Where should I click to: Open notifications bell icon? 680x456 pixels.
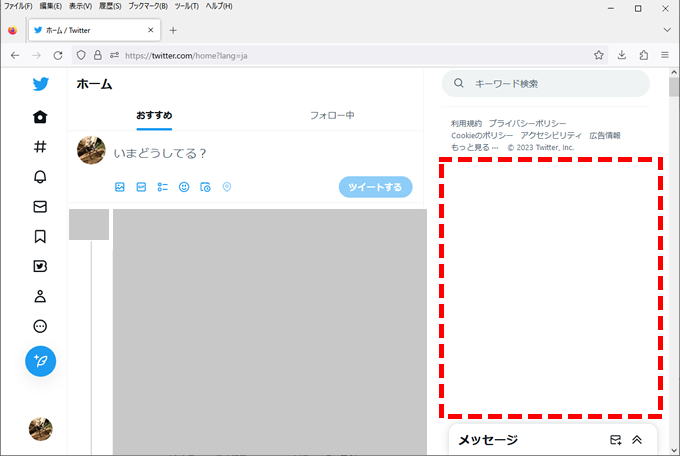40,177
